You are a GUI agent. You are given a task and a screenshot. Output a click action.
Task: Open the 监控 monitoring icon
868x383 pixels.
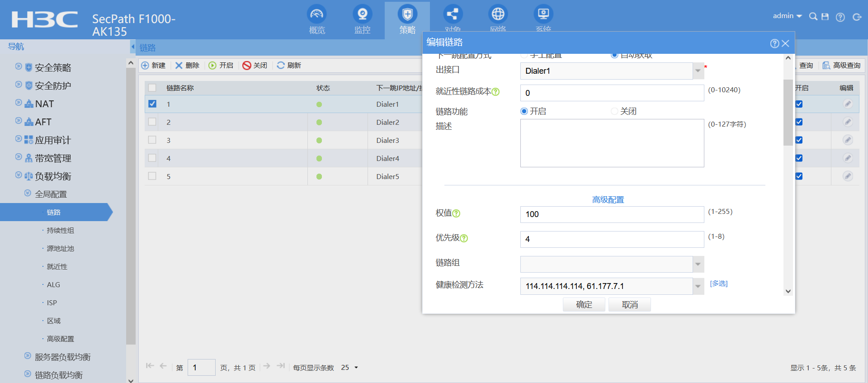point(362,14)
